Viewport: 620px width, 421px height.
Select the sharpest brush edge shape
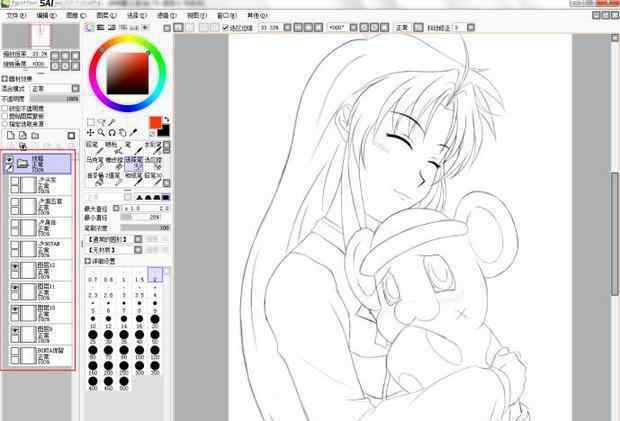click(139, 197)
